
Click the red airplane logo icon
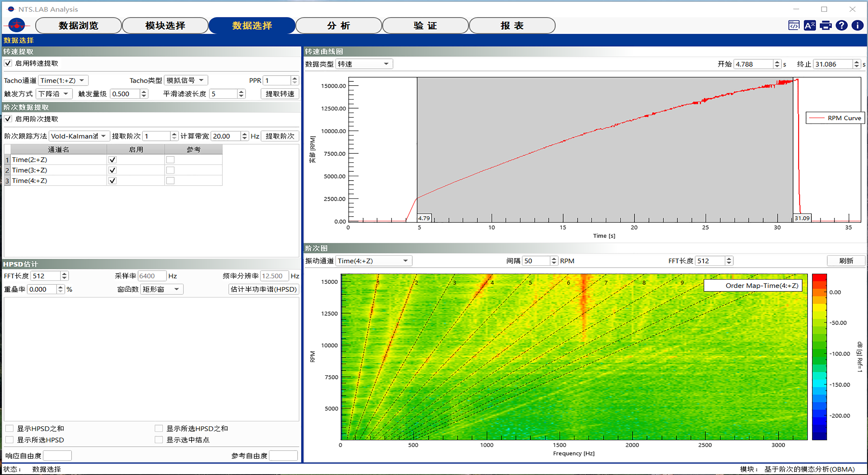pyautogui.click(x=17, y=25)
